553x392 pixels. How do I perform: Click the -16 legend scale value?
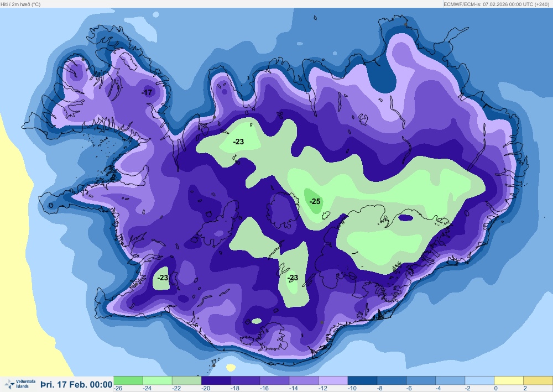[264, 388]
